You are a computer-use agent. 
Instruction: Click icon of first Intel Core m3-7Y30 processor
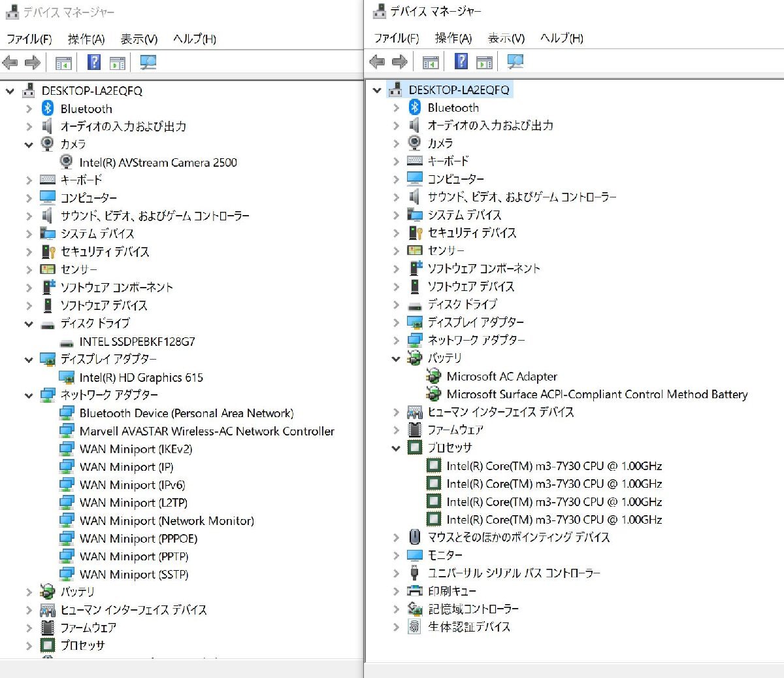point(434,466)
